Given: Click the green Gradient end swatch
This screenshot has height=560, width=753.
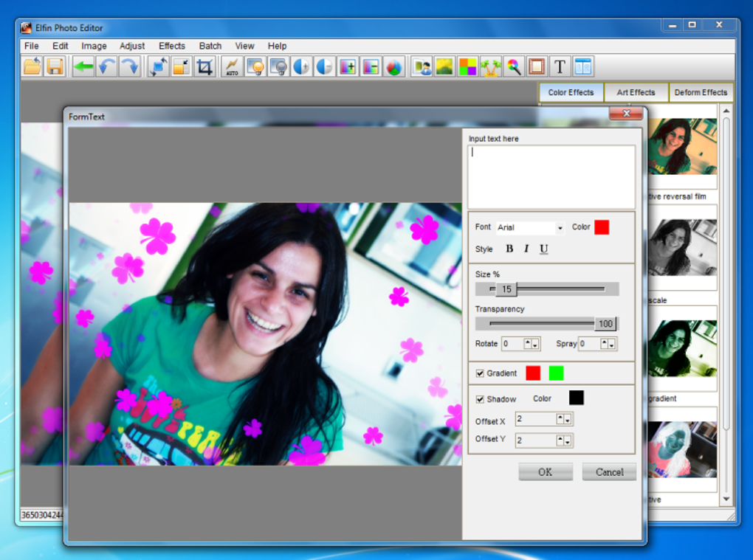Looking at the screenshot, I should pyautogui.click(x=556, y=373).
